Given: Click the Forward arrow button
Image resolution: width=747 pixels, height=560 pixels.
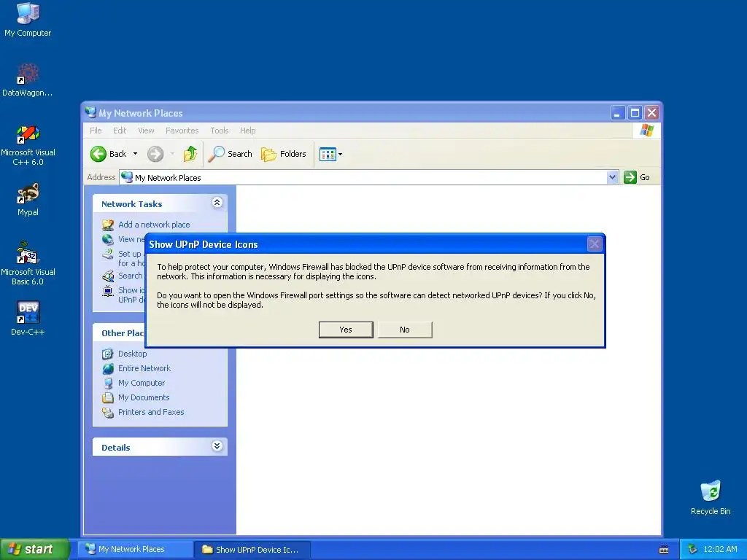Looking at the screenshot, I should (x=155, y=154).
